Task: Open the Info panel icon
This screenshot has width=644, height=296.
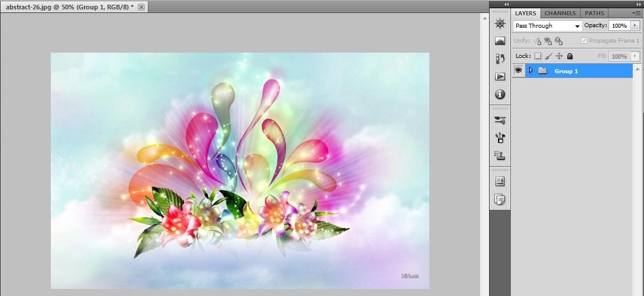Action: pyautogui.click(x=500, y=95)
